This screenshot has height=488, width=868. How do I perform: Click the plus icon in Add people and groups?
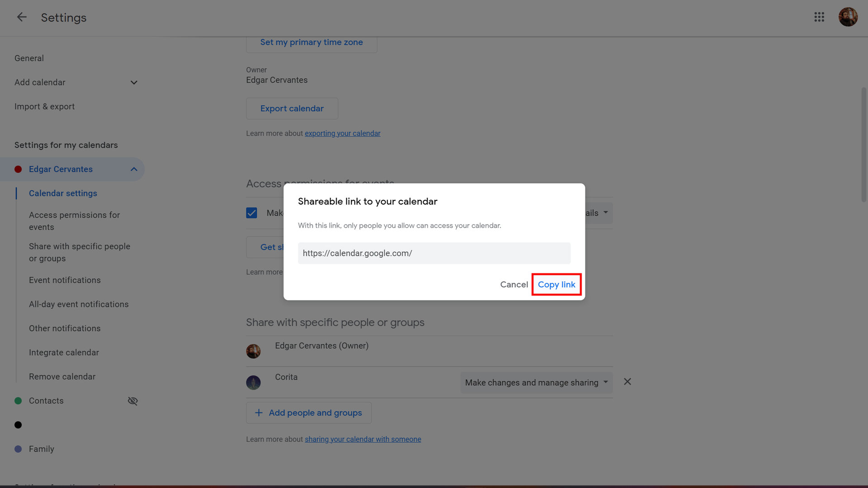(x=259, y=413)
